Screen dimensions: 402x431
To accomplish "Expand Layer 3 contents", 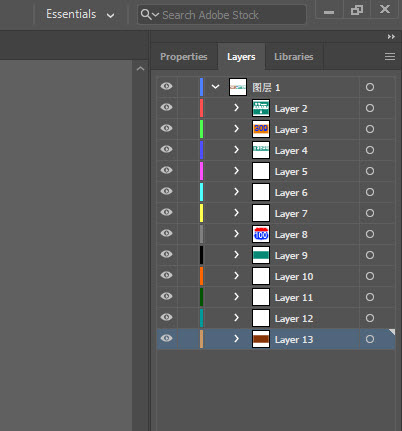I will coord(236,129).
